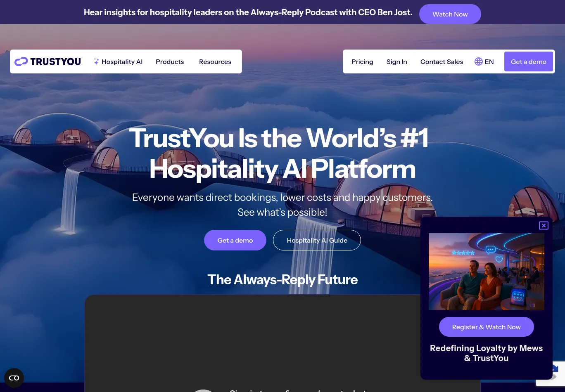Screen dimensions: 565x392
Task: Click the Redefining Loyalty popup title
Action: point(487,353)
